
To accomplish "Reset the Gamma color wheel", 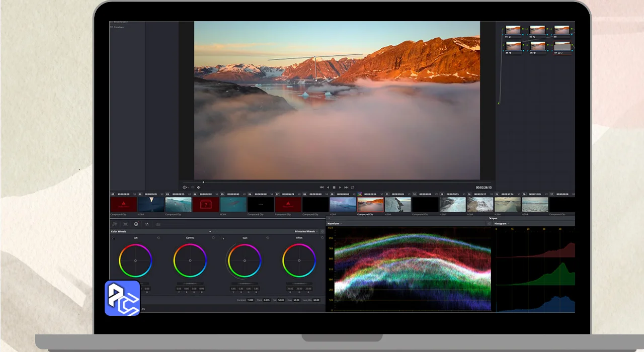I will (213, 238).
